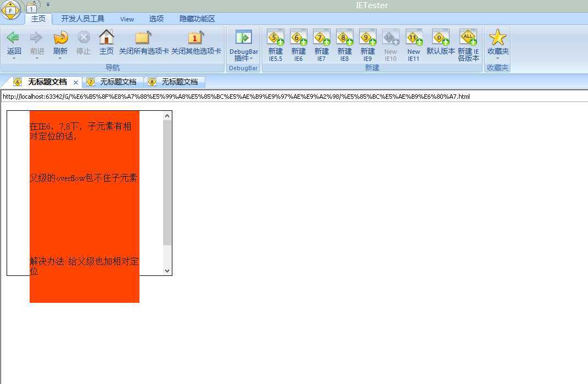This screenshot has height=384, width=588.
Task: Click the Forward arrow icon
Action: [36, 37]
